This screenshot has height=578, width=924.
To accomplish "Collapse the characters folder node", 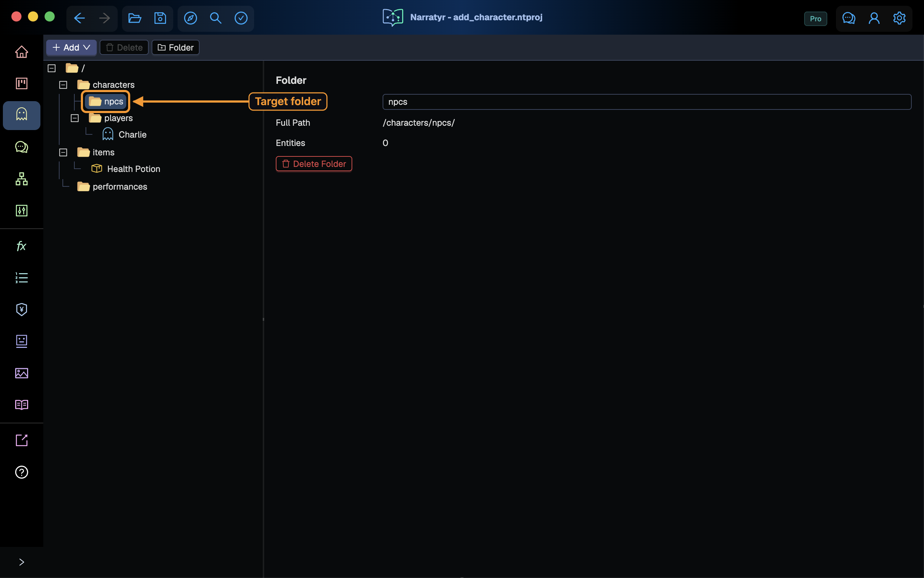I will (x=63, y=85).
